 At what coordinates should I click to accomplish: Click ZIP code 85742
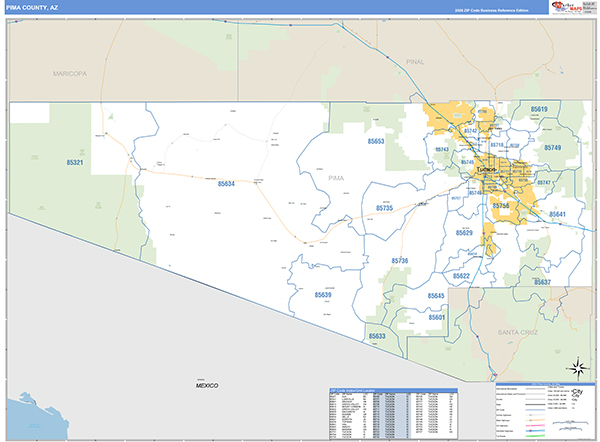click(x=471, y=131)
